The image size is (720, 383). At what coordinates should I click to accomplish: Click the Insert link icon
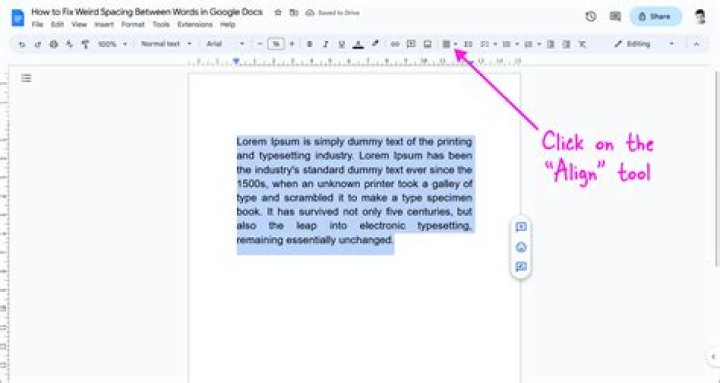coord(394,44)
